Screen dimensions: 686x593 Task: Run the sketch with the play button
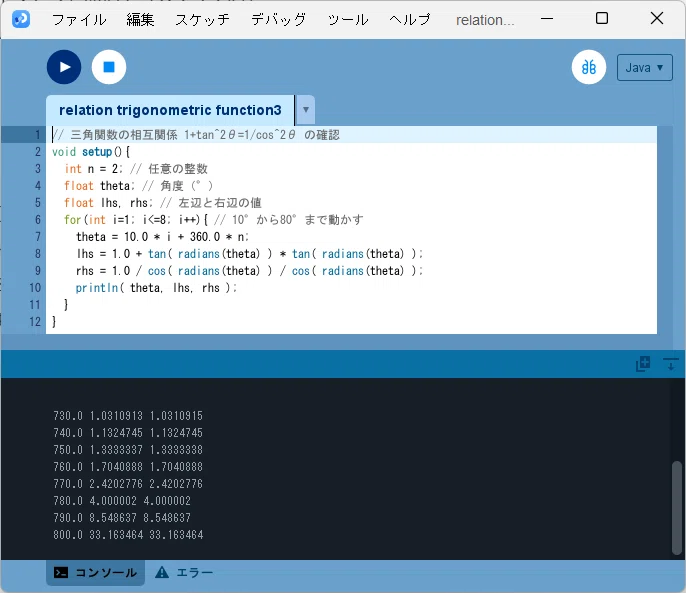(x=64, y=67)
